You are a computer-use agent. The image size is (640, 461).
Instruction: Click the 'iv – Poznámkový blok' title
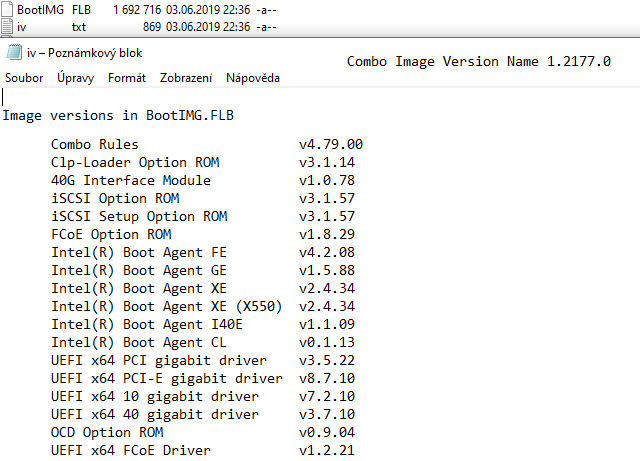coord(85,53)
